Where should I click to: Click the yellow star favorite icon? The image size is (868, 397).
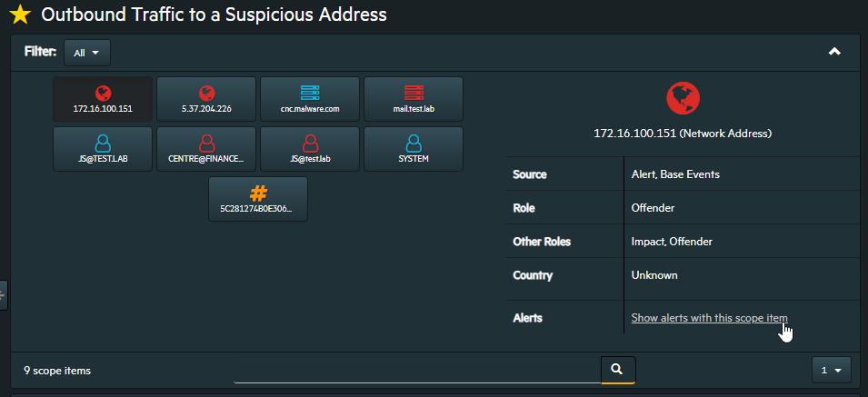coord(19,15)
